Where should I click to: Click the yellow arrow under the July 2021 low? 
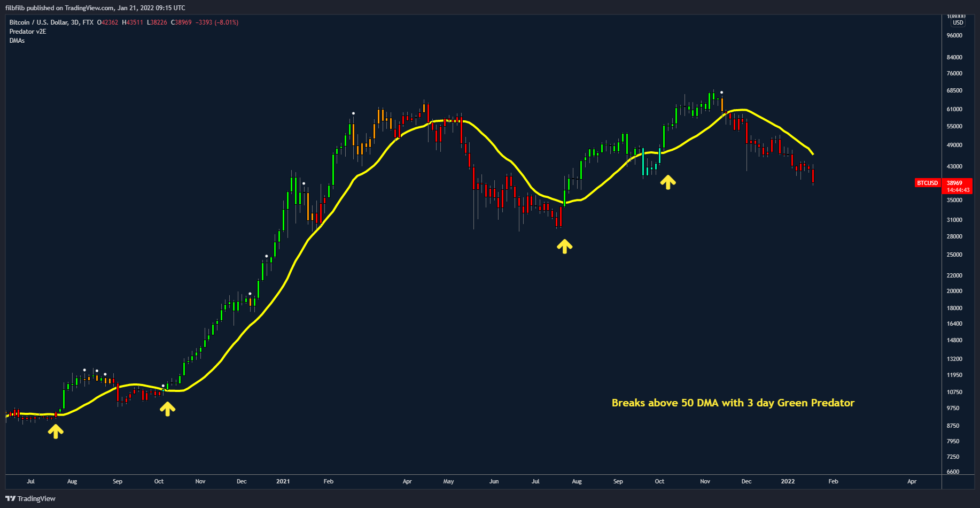564,246
